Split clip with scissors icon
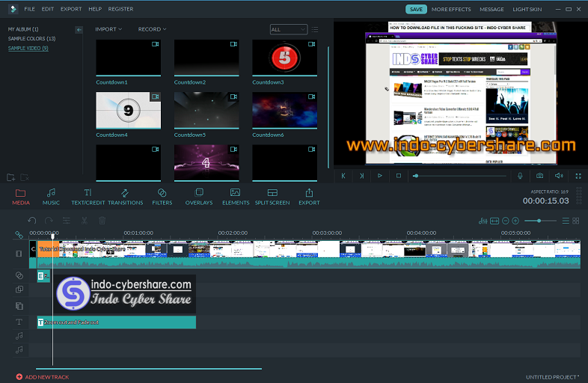Image resolution: width=588 pixels, height=383 pixels. tap(85, 221)
